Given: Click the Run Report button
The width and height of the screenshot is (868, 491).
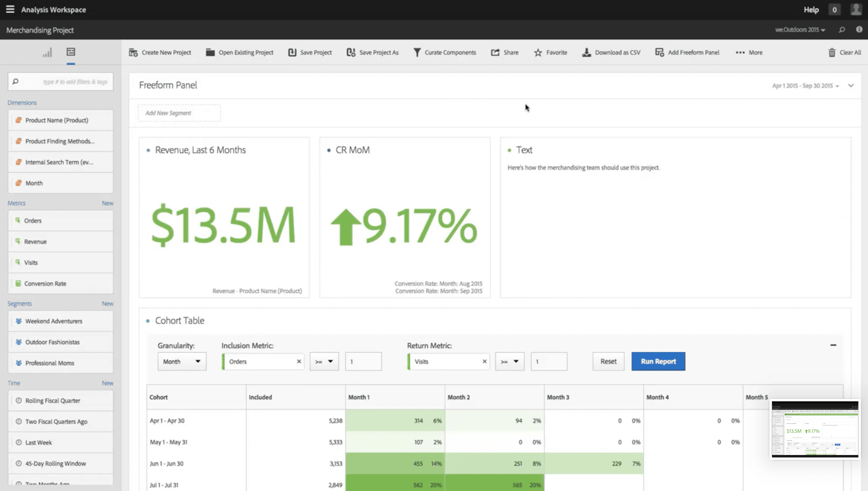Looking at the screenshot, I should (658, 362).
